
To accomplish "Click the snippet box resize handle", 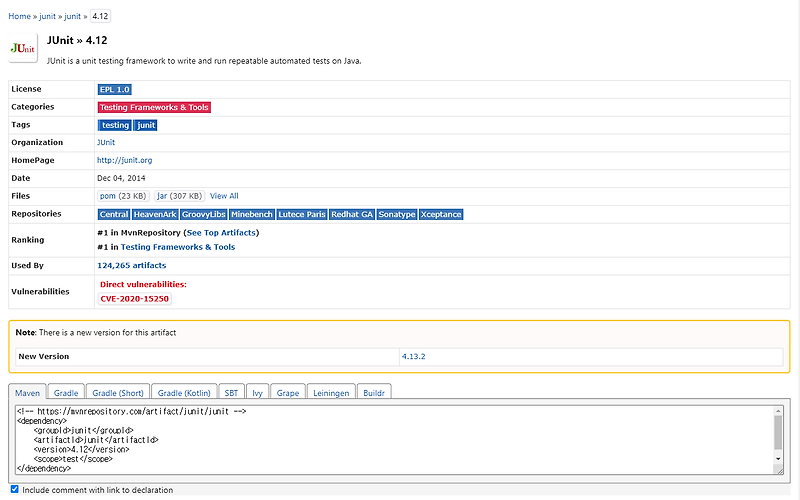I will pyautogui.click(x=780, y=471).
